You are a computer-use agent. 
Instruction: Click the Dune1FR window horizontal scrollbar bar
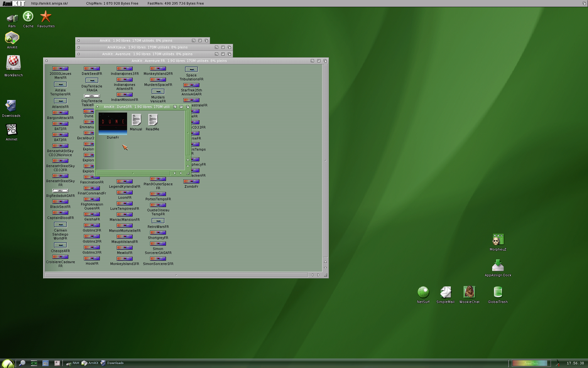[x=133, y=173]
